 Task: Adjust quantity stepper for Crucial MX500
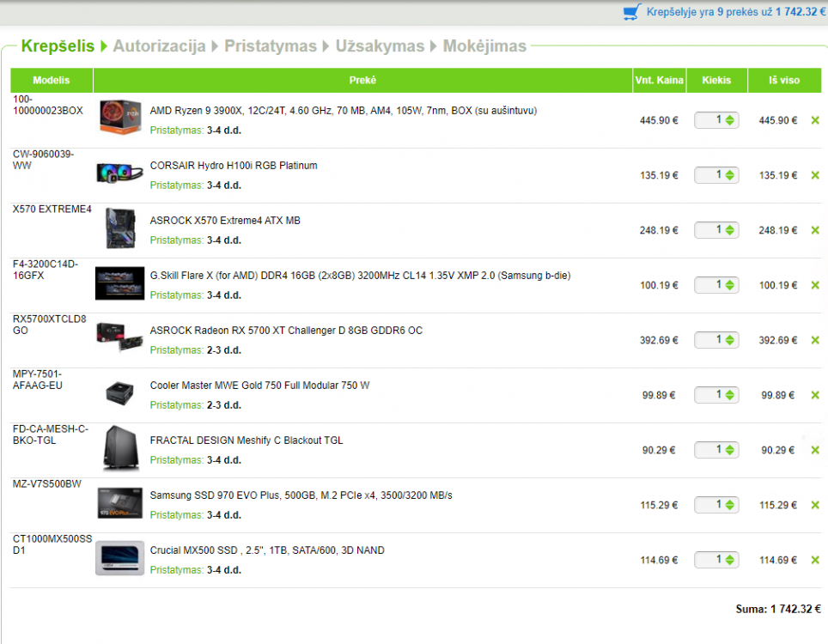(730, 560)
